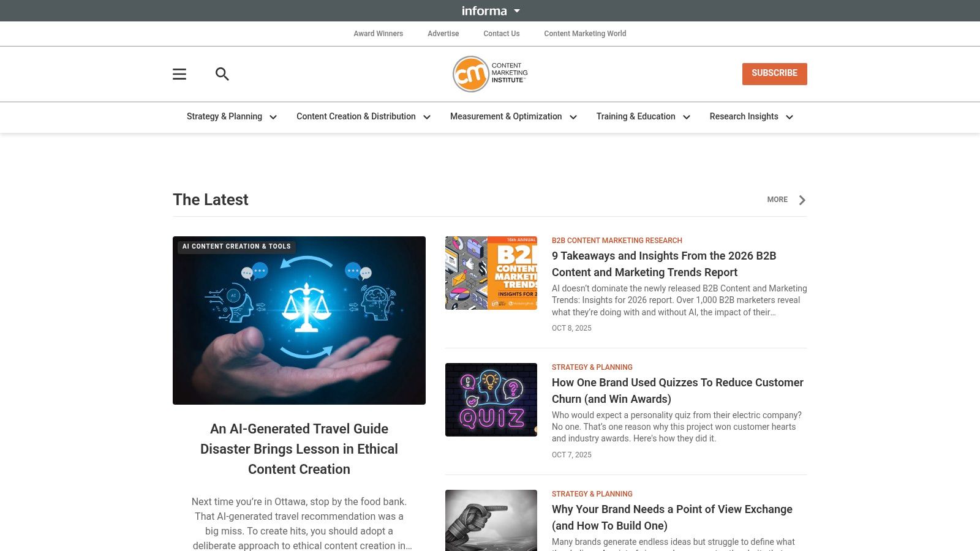The image size is (980, 551).
Task: Open Measurement & Optimization dropdown chevron
Action: click(573, 117)
